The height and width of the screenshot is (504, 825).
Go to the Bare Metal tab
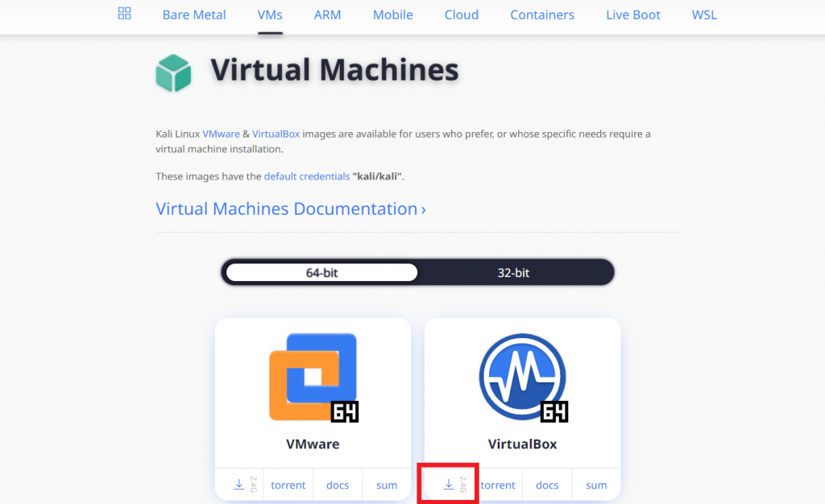click(x=194, y=14)
